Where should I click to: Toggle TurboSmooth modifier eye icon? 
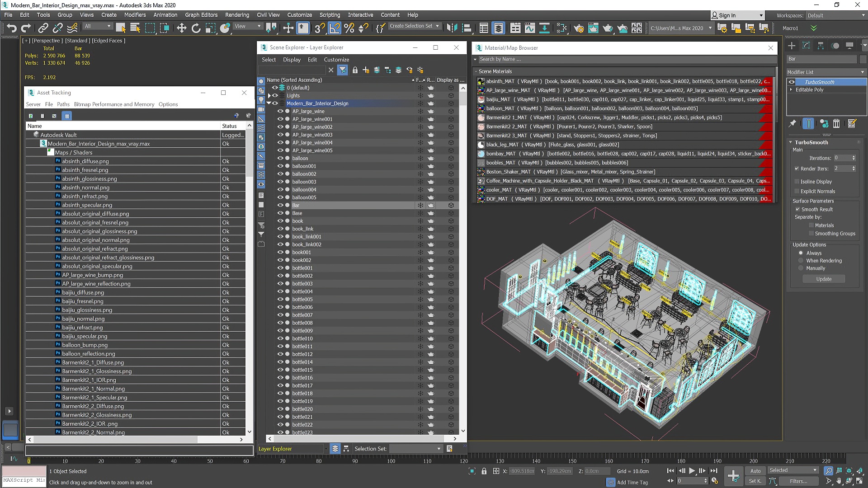[x=792, y=82]
